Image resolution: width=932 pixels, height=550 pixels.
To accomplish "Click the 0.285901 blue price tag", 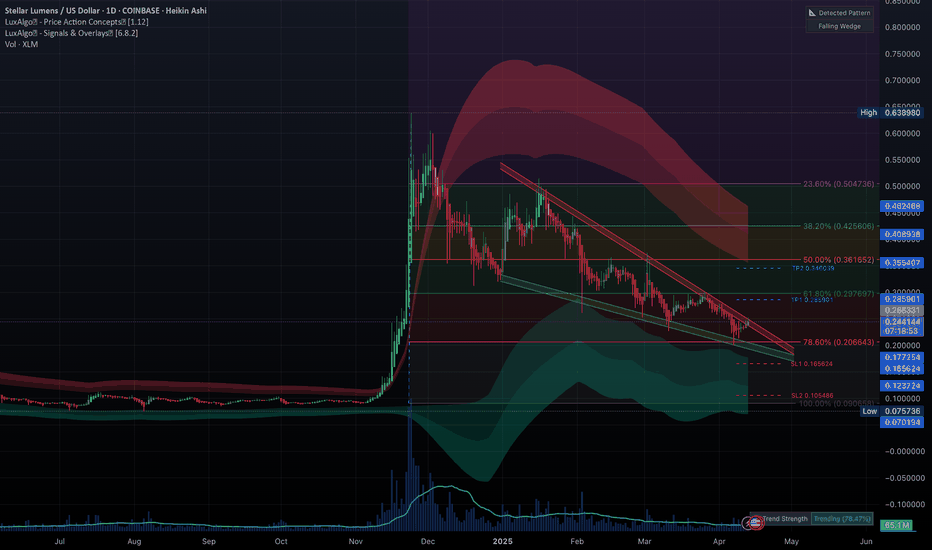I will point(902,300).
